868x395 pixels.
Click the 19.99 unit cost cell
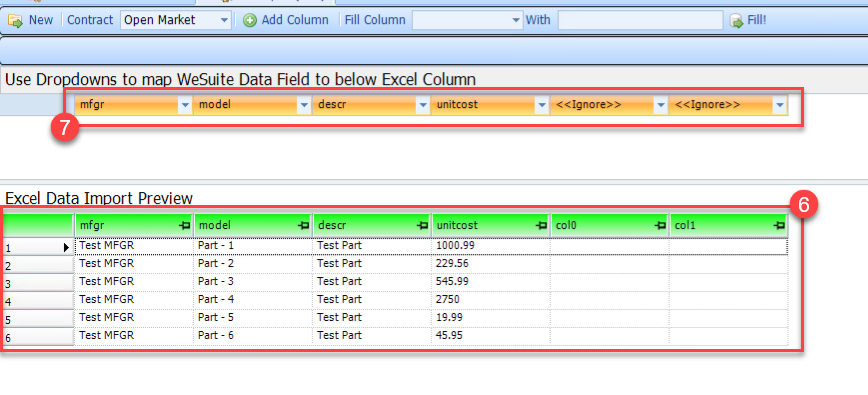[x=491, y=318]
